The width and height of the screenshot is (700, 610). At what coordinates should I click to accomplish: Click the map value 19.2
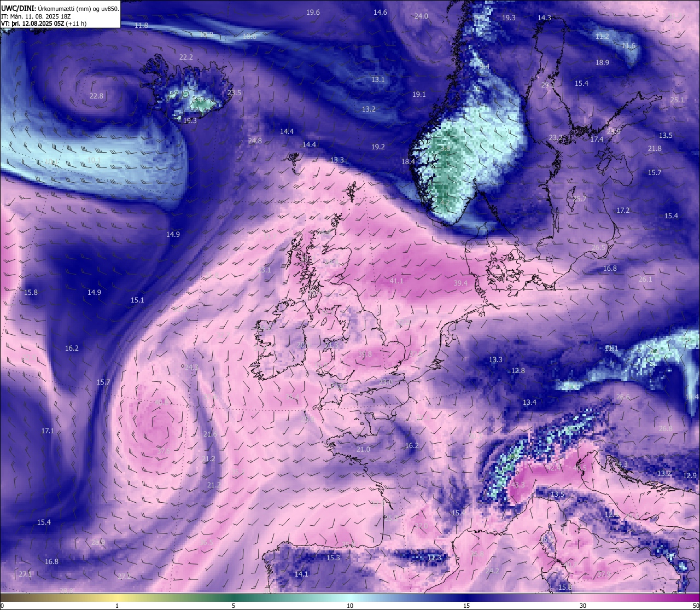(x=378, y=147)
